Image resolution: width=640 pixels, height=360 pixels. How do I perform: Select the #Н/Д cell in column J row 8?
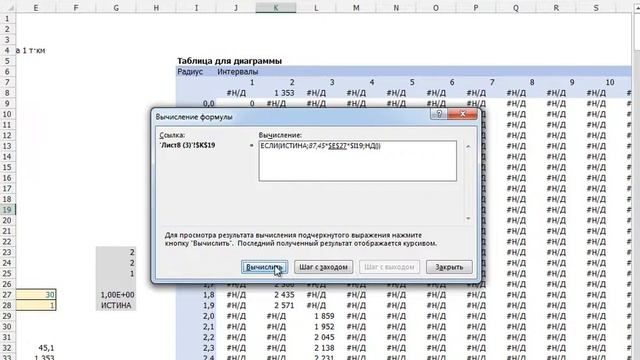[x=236, y=93]
